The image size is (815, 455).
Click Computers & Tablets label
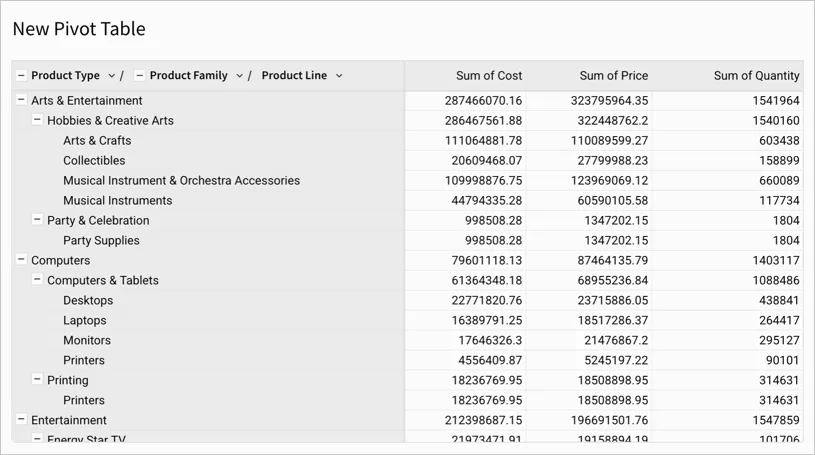[103, 280]
